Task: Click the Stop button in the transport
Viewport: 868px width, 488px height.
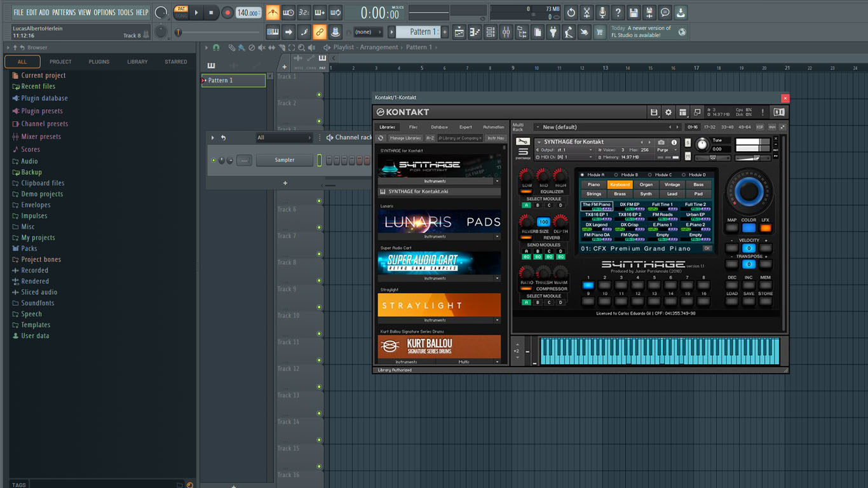Action: [211, 12]
